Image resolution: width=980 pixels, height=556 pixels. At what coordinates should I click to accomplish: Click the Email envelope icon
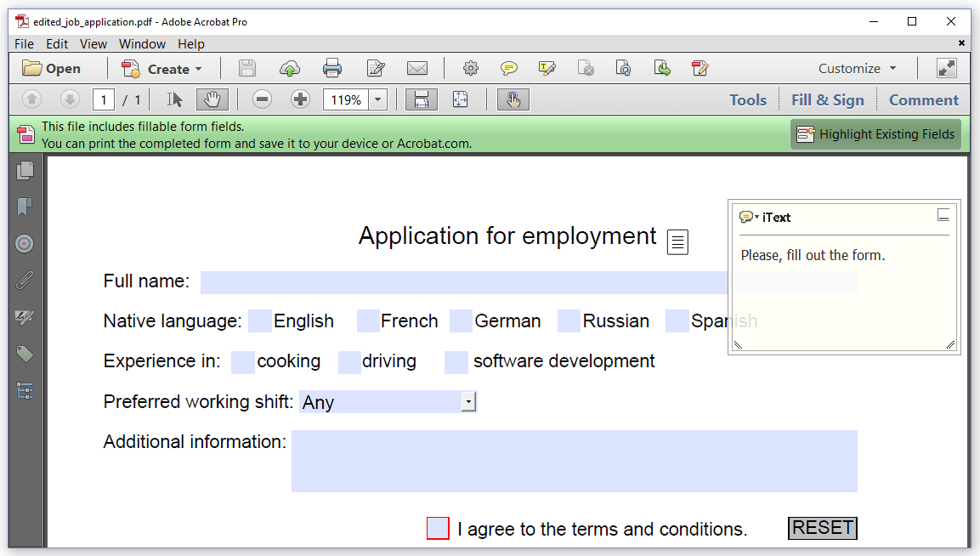[416, 69]
